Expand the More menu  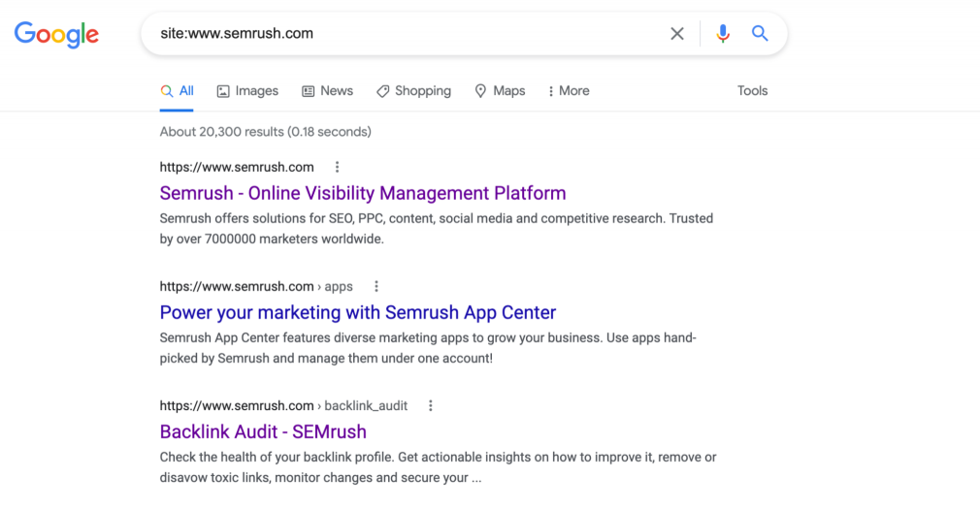[569, 91]
